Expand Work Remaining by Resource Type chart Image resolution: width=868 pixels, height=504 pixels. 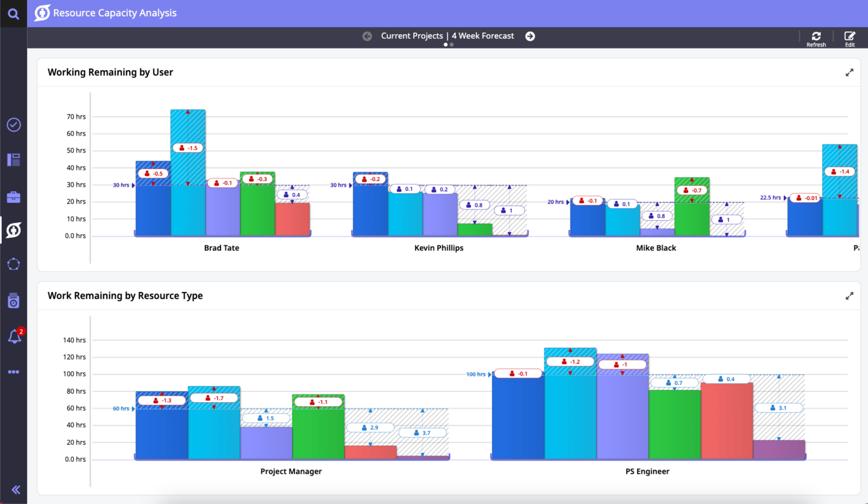(x=850, y=296)
